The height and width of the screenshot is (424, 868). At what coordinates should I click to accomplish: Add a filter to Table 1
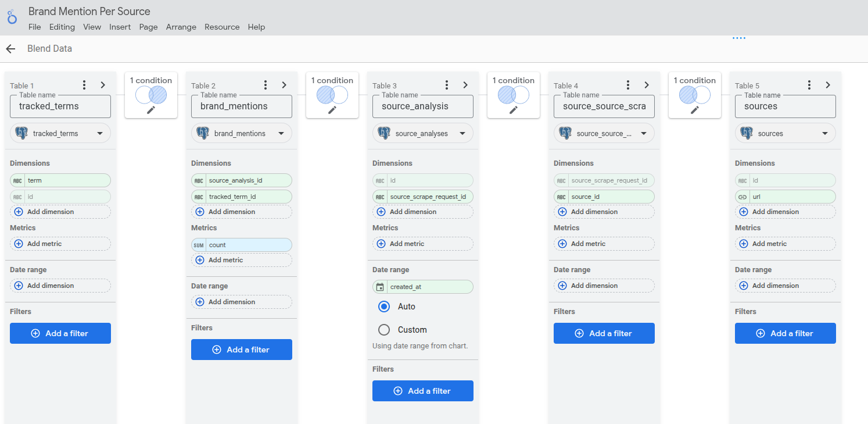(60, 333)
